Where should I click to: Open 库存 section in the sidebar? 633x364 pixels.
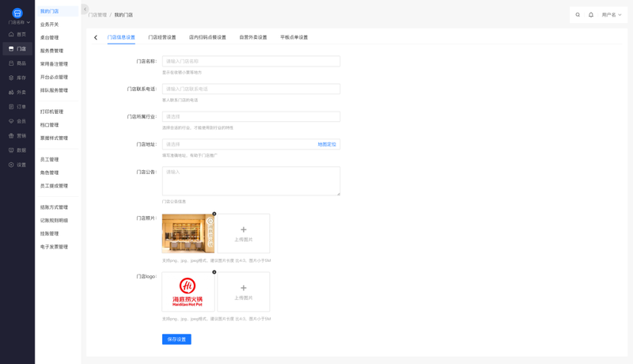click(x=17, y=78)
